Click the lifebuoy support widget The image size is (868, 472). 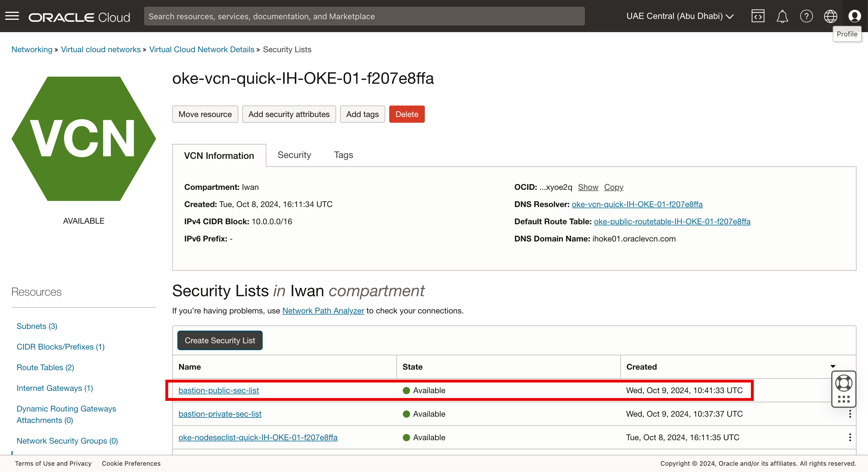pos(843,383)
